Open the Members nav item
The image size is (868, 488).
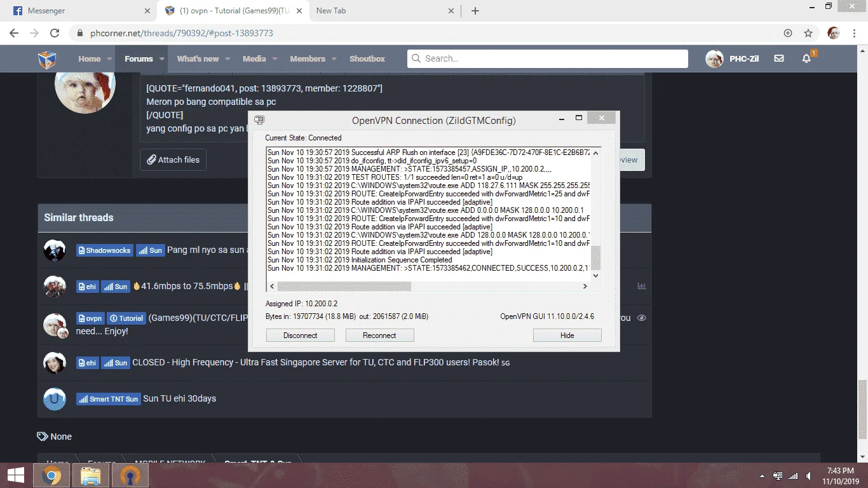coord(308,59)
